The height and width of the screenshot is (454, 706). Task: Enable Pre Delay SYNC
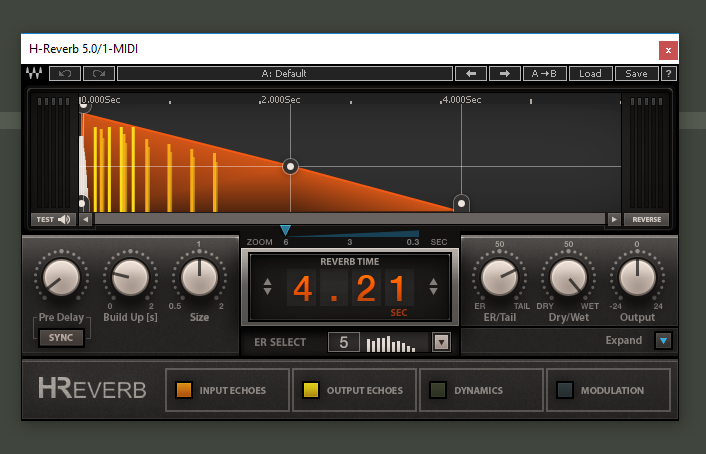click(61, 337)
